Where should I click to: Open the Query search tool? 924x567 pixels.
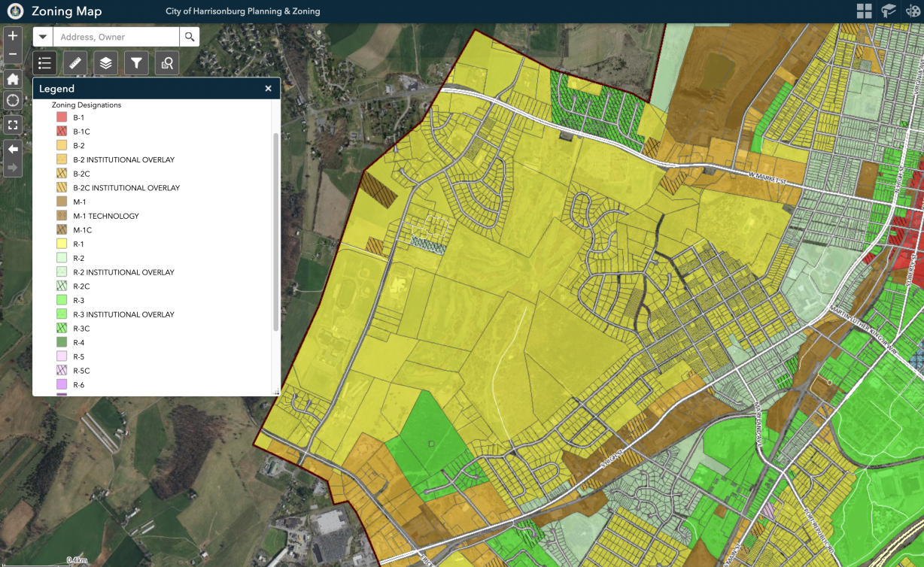[167, 63]
